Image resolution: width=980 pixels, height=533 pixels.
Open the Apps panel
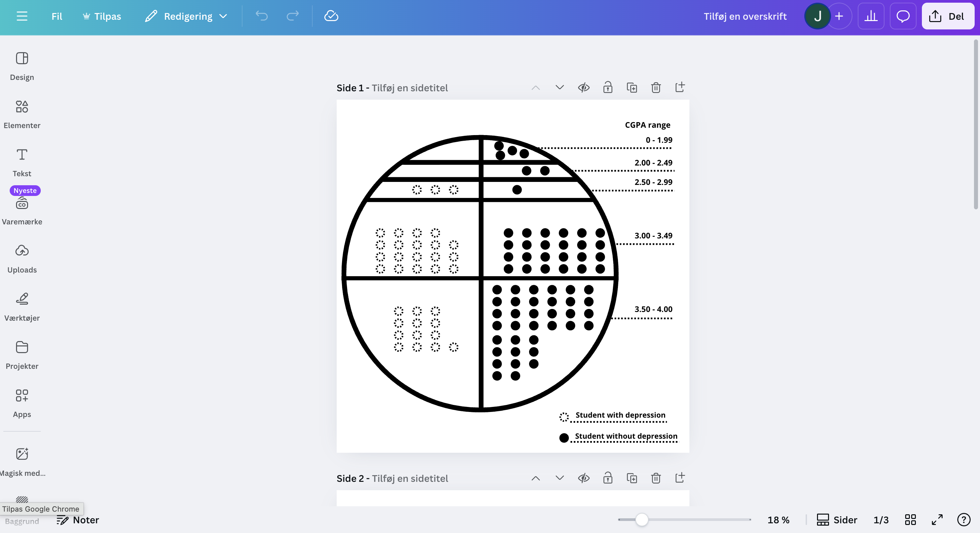(22, 401)
